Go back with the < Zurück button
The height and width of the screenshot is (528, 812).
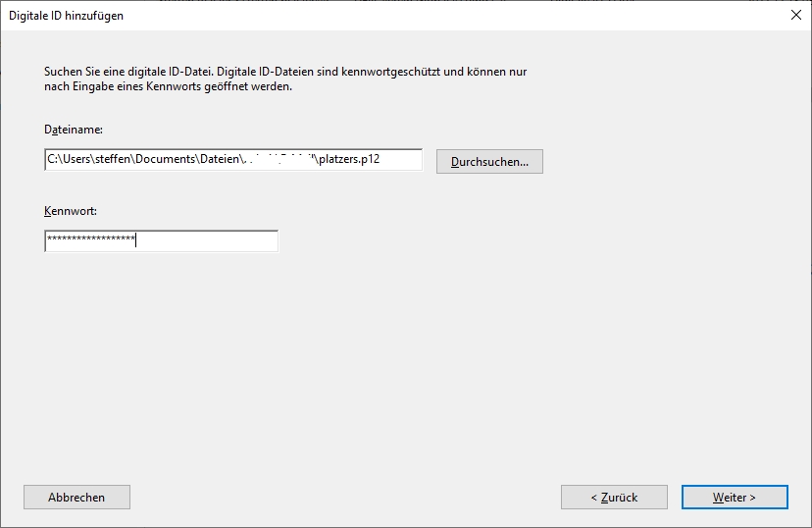tap(614, 498)
